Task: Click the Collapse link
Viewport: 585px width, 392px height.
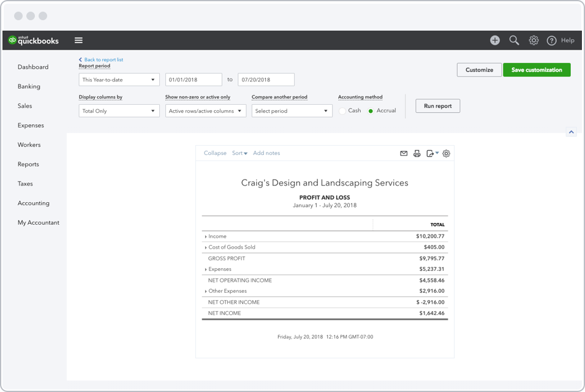Action: click(x=215, y=153)
